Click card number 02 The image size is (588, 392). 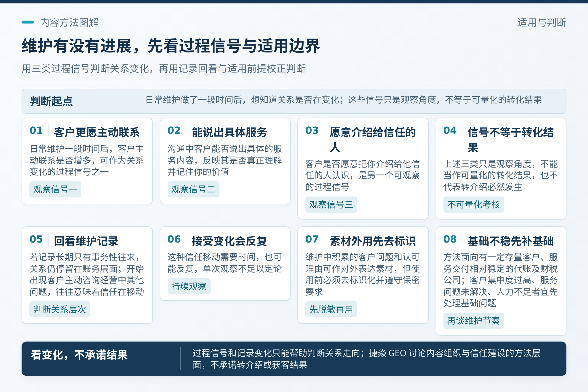click(x=174, y=131)
